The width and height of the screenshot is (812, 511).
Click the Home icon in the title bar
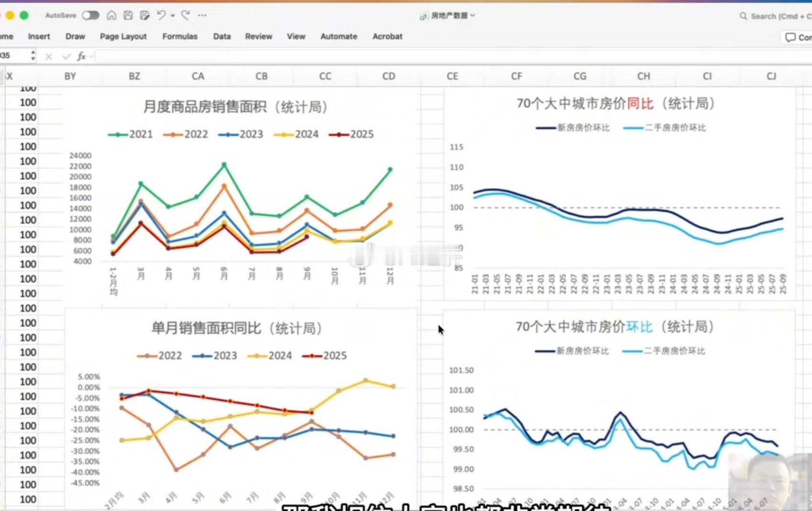pyautogui.click(x=111, y=15)
